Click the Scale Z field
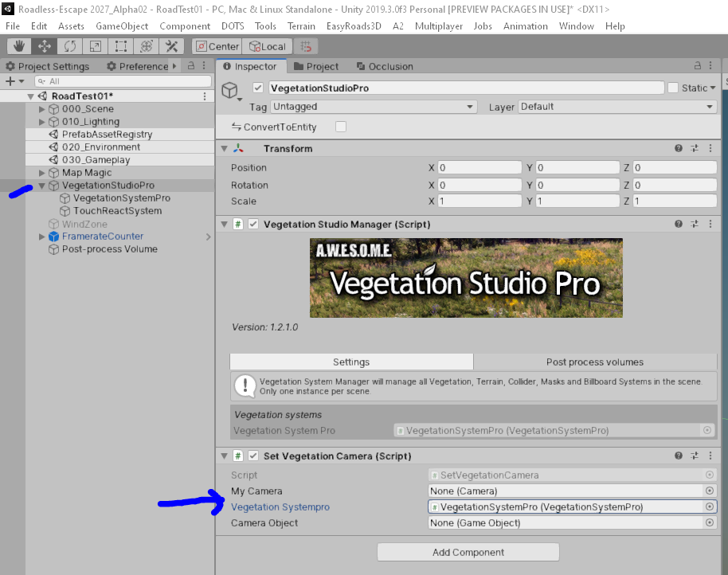This screenshot has height=575, width=728. coord(675,201)
